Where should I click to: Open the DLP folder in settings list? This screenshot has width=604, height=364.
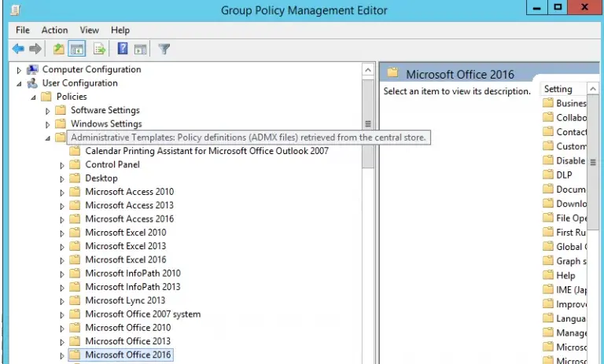pos(564,175)
